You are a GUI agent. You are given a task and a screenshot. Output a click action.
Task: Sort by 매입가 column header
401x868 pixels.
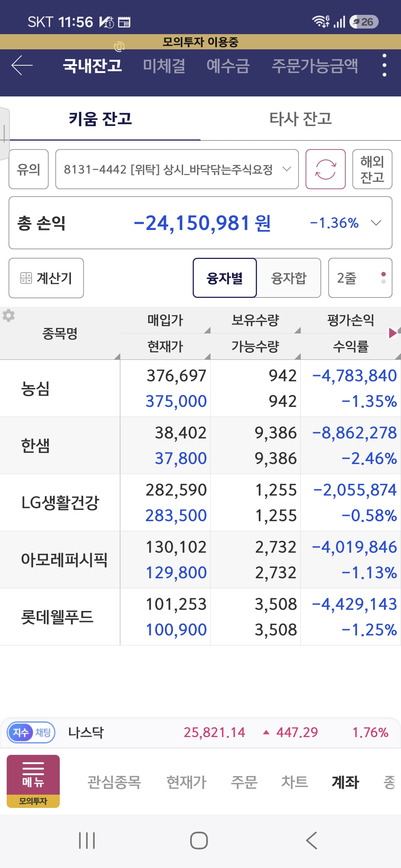(165, 320)
